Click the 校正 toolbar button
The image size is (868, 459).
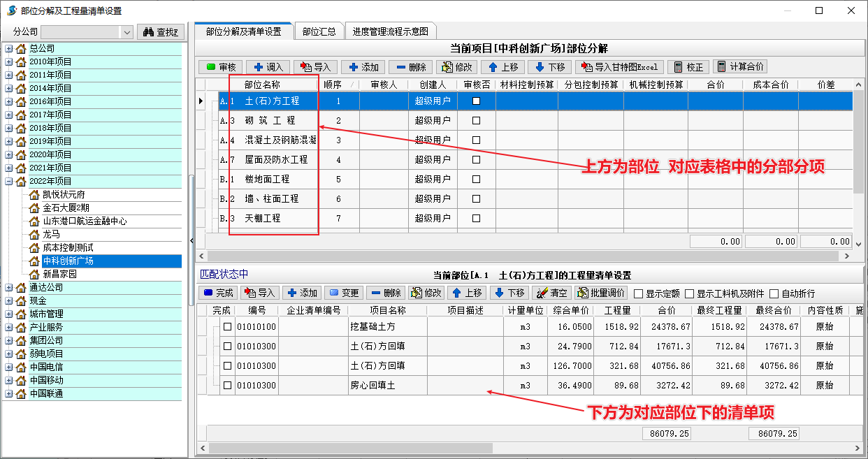click(x=688, y=67)
